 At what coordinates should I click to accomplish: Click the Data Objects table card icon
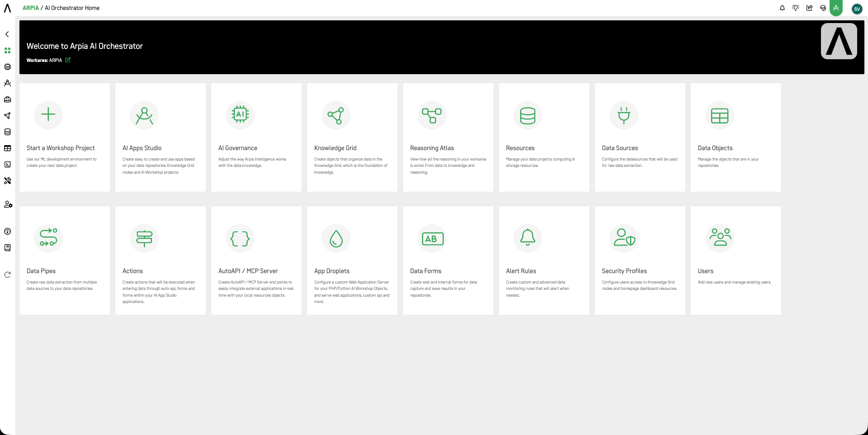tap(720, 115)
